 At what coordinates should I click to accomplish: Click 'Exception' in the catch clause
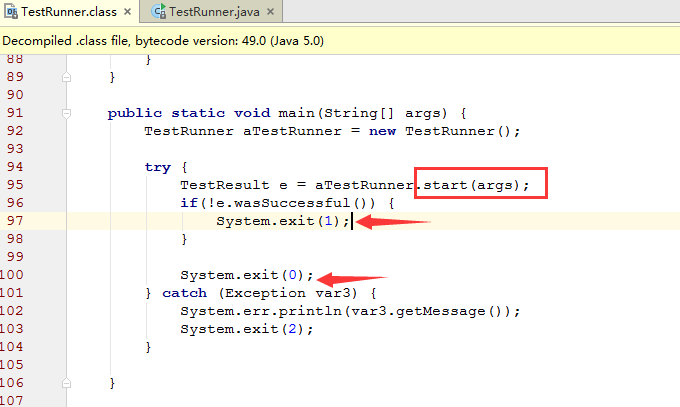point(265,293)
